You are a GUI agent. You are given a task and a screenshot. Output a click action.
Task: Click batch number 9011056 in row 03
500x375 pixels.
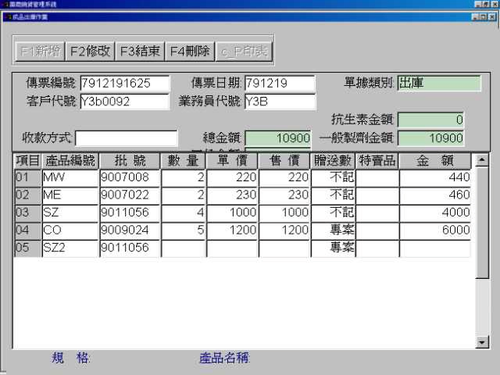130,213
